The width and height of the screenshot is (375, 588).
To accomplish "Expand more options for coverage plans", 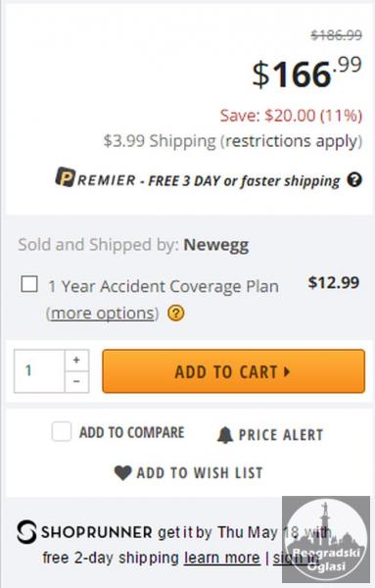I will pos(102,314).
